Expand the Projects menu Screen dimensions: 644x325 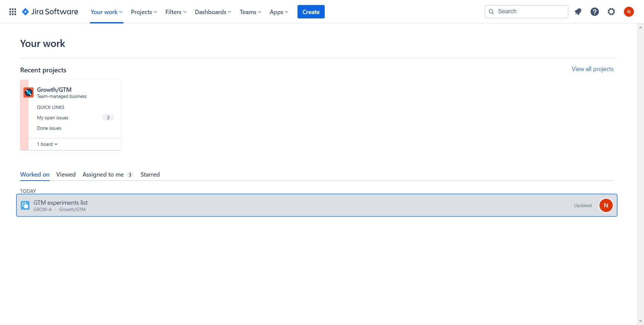tap(144, 12)
